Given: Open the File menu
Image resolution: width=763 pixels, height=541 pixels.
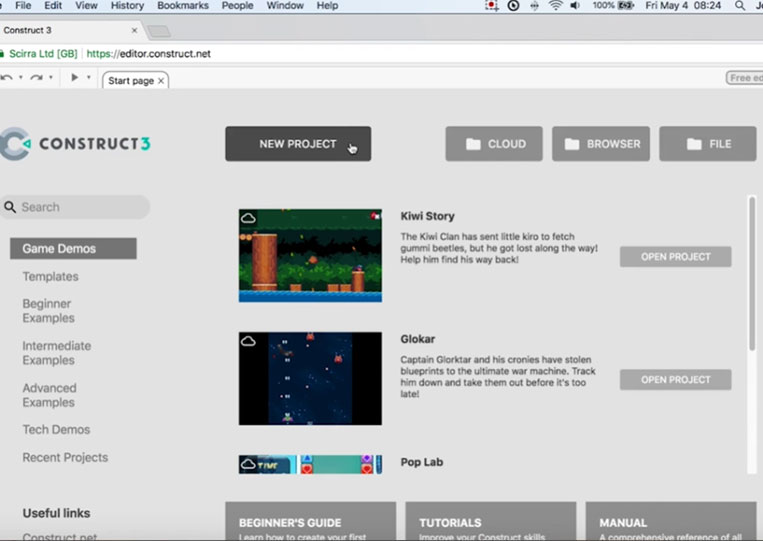Looking at the screenshot, I should point(23,6).
